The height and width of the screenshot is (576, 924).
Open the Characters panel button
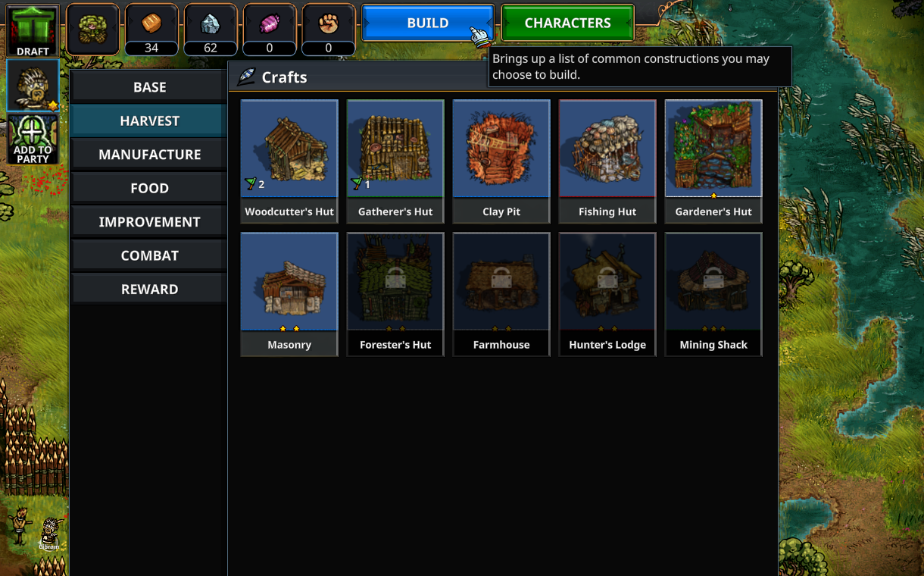coord(567,23)
